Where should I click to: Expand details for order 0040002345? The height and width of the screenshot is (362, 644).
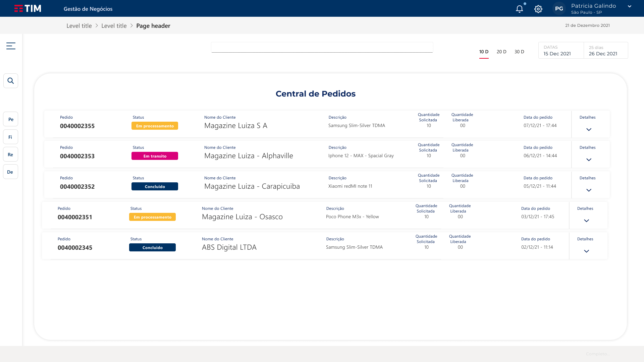[586, 251]
